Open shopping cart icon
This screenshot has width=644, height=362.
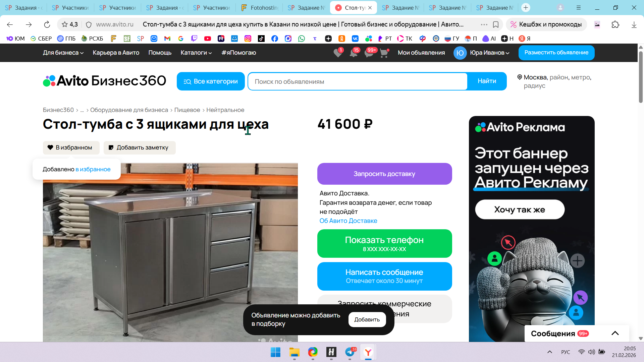384,53
